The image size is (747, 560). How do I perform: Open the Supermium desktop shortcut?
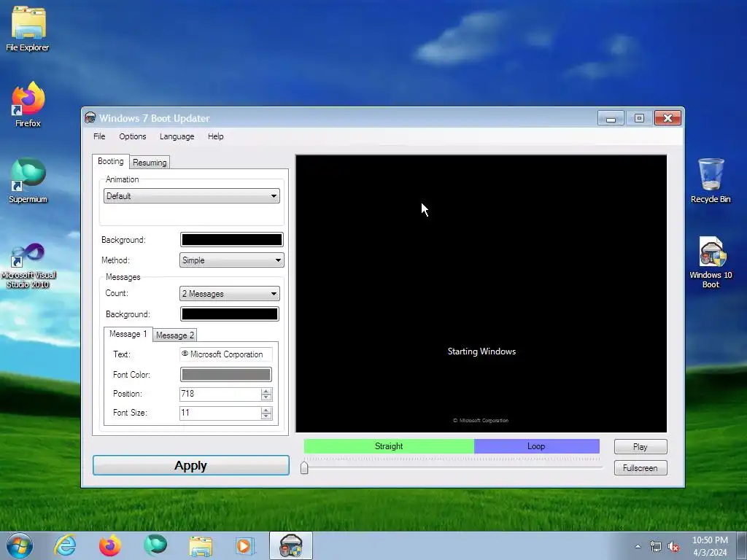(x=28, y=181)
